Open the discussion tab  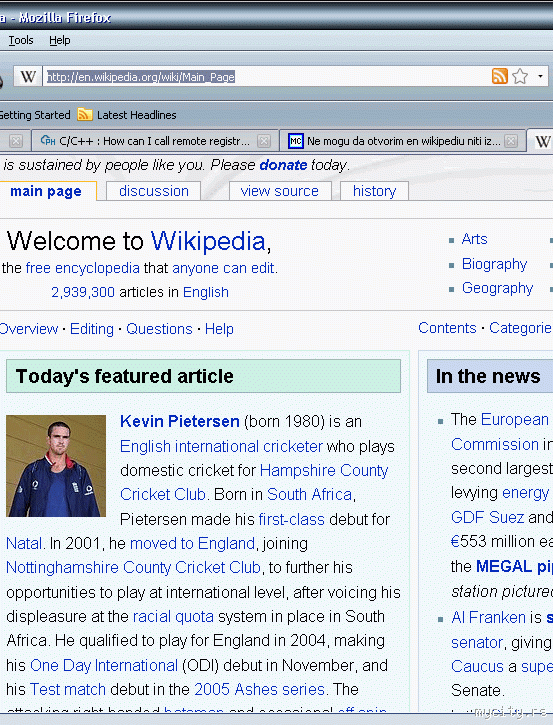(154, 191)
